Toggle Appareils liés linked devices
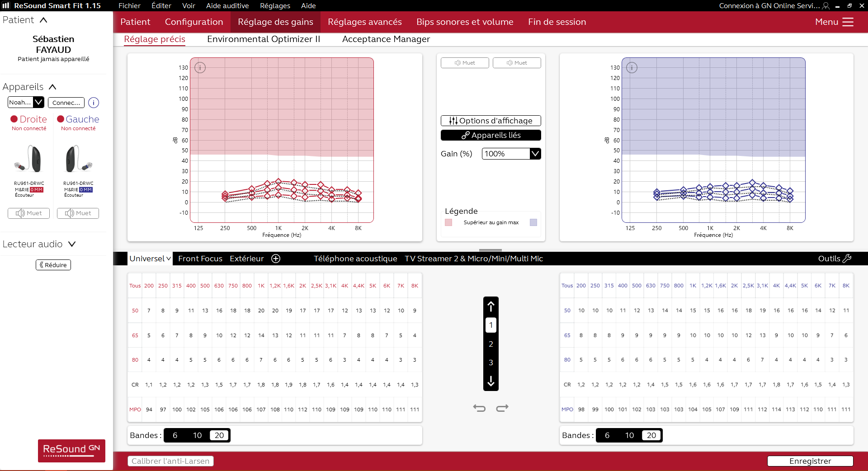The image size is (868, 471). pyautogui.click(x=491, y=135)
